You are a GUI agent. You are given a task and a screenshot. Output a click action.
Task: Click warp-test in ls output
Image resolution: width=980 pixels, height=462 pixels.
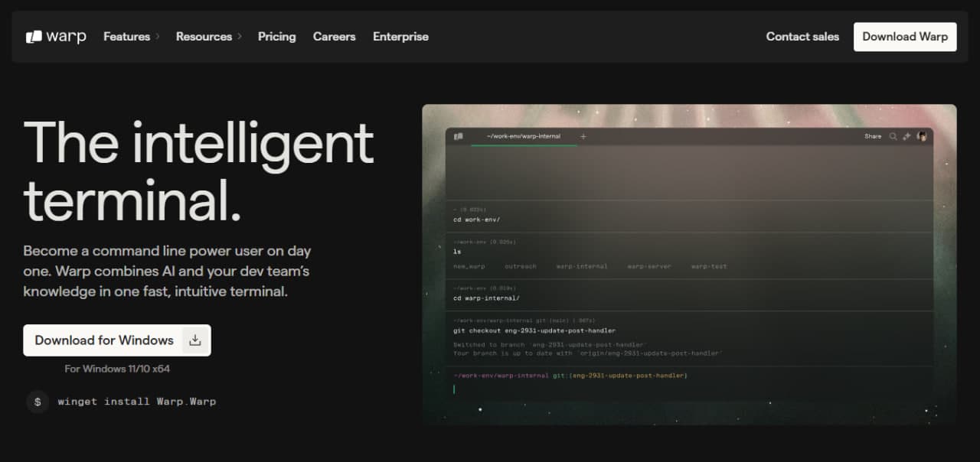pos(709,266)
